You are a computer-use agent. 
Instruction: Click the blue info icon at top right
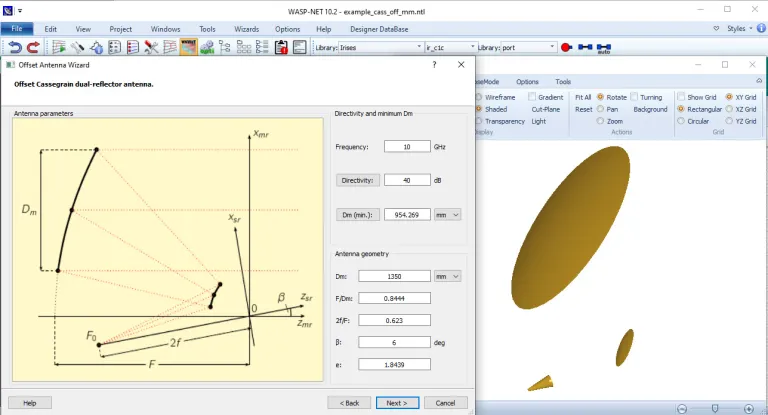[762, 28]
